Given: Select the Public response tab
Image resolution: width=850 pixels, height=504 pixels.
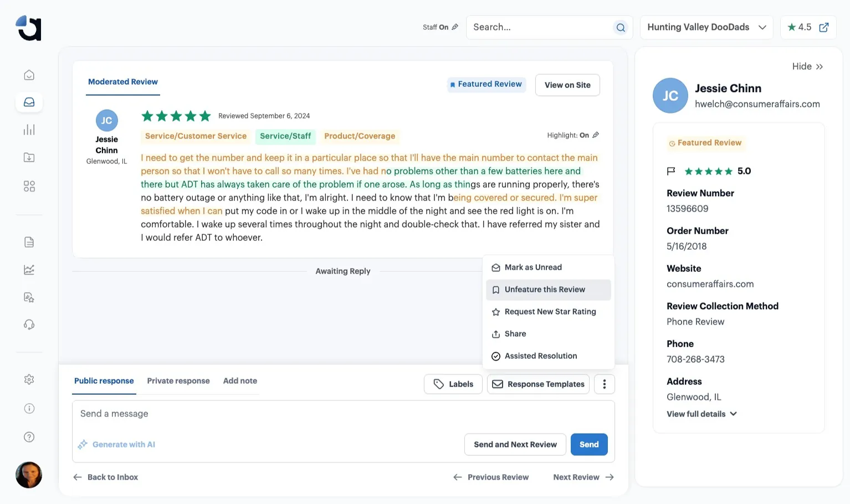Looking at the screenshot, I should coord(104,381).
